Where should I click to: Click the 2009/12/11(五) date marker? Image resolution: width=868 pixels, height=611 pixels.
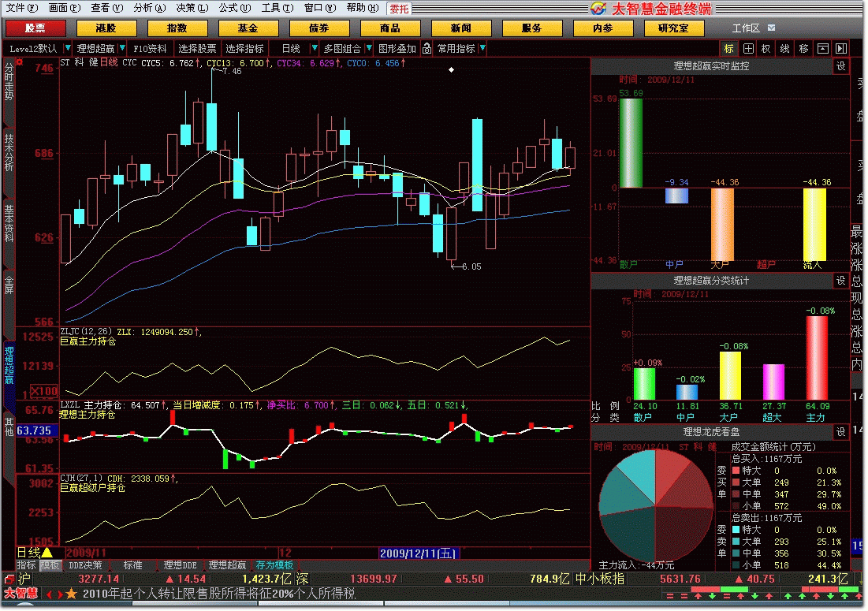[418, 553]
